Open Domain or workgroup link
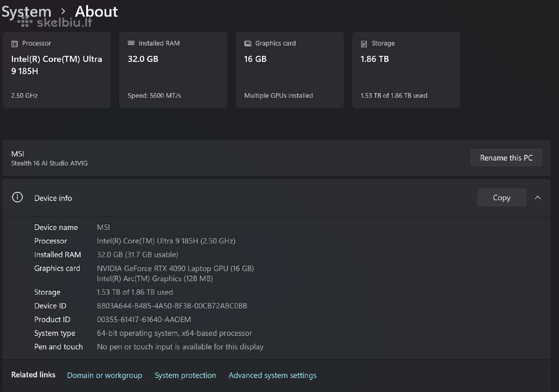 (x=105, y=375)
